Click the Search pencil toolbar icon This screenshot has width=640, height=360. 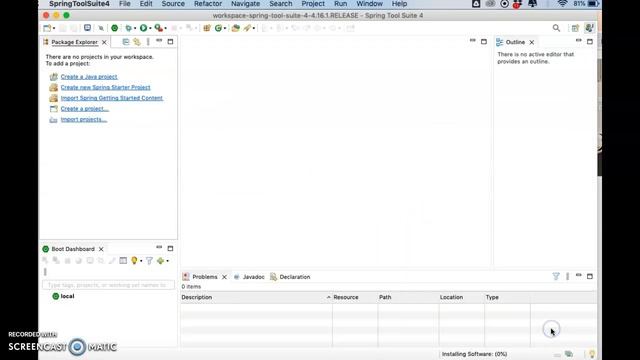pyautogui.click(x=247, y=28)
